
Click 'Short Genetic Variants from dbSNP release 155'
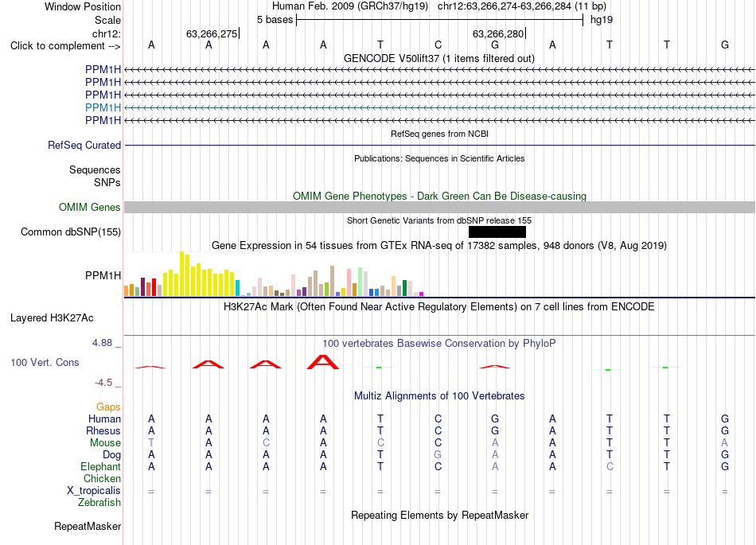point(439,220)
